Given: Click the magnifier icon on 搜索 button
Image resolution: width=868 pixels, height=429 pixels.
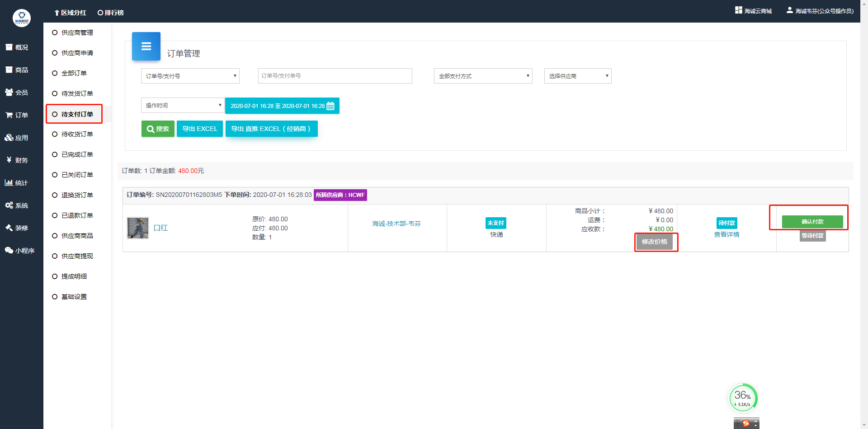Looking at the screenshot, I should [x=151, y=129].
